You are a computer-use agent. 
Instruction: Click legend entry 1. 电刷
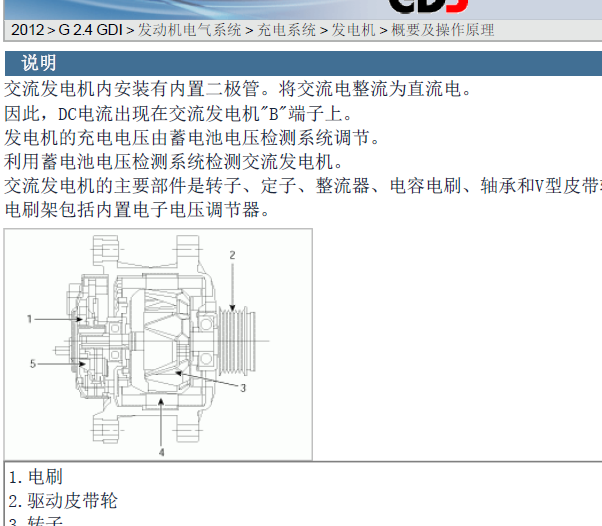click(x=35, y=477)
